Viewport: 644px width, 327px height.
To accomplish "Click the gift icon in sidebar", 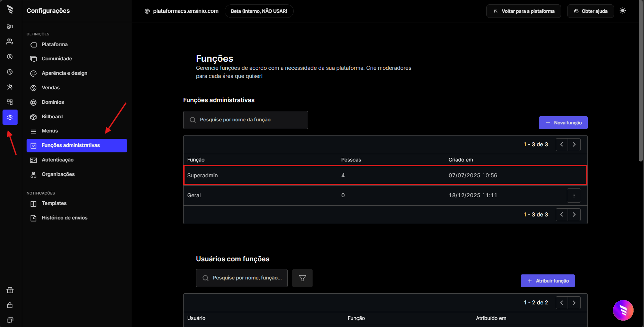I will tap(10, 290).
